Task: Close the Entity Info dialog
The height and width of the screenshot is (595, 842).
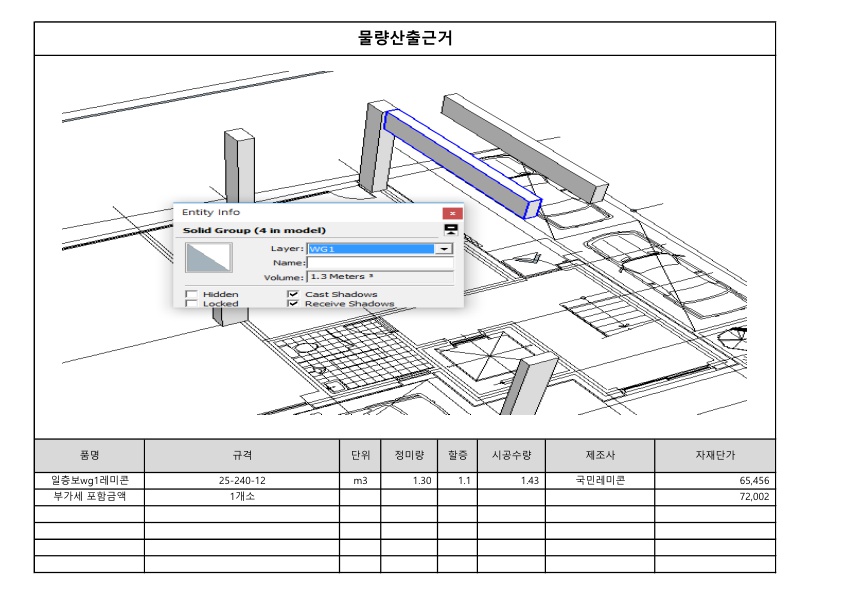Action: [452, 213]
